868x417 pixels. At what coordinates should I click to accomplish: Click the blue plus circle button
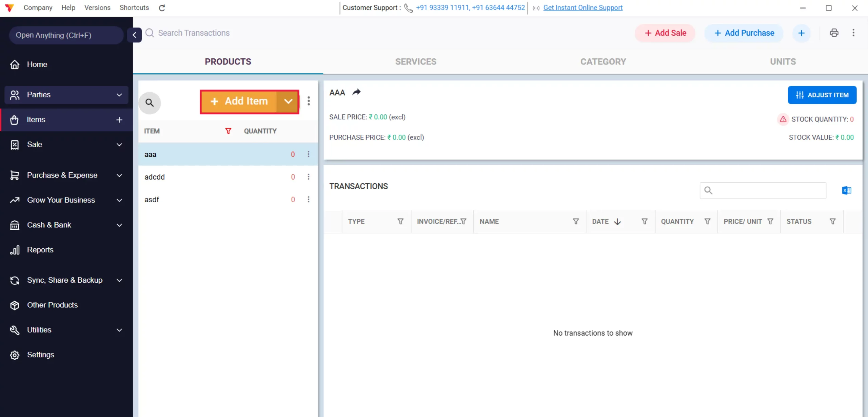802,33
